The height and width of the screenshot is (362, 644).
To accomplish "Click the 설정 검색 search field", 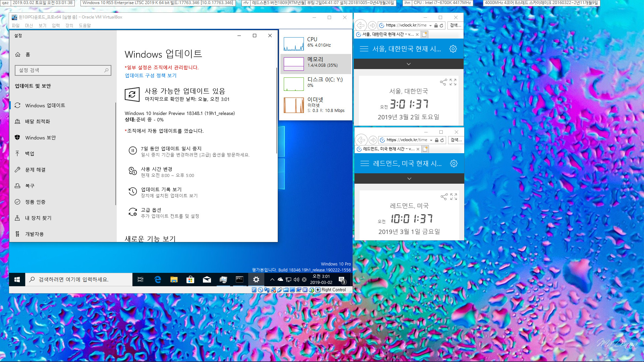I will 63,70.
